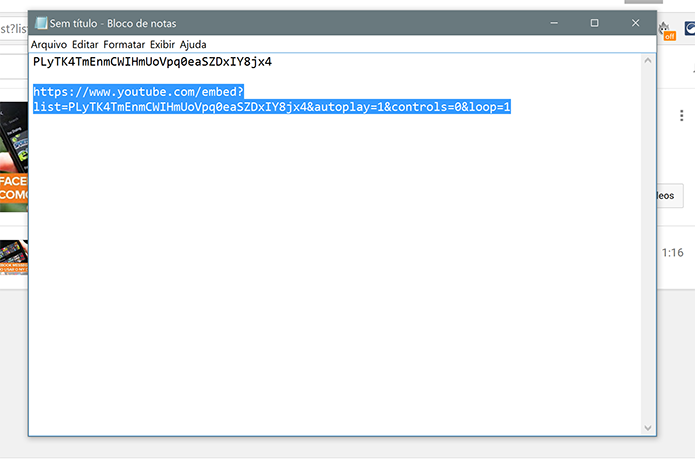Click the Notepad icon in title bar
Viewport: 695px width, 460px height.
coord(41,23)
